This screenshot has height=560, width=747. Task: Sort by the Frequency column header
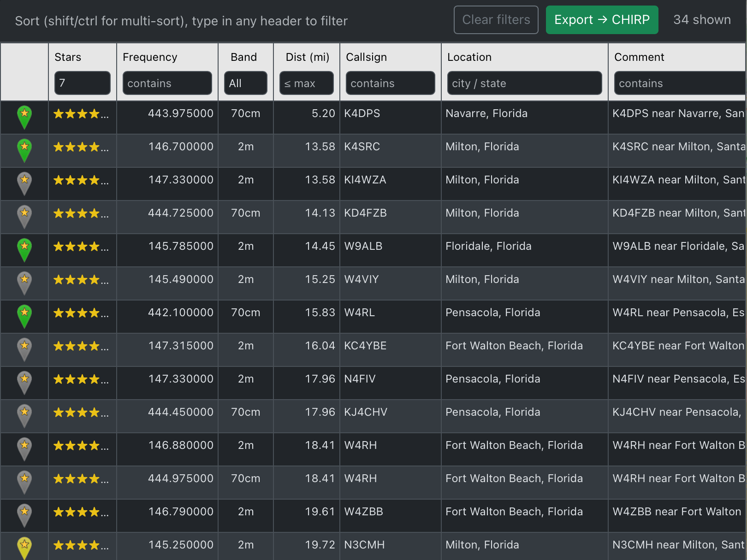click(x=150, y=57)
